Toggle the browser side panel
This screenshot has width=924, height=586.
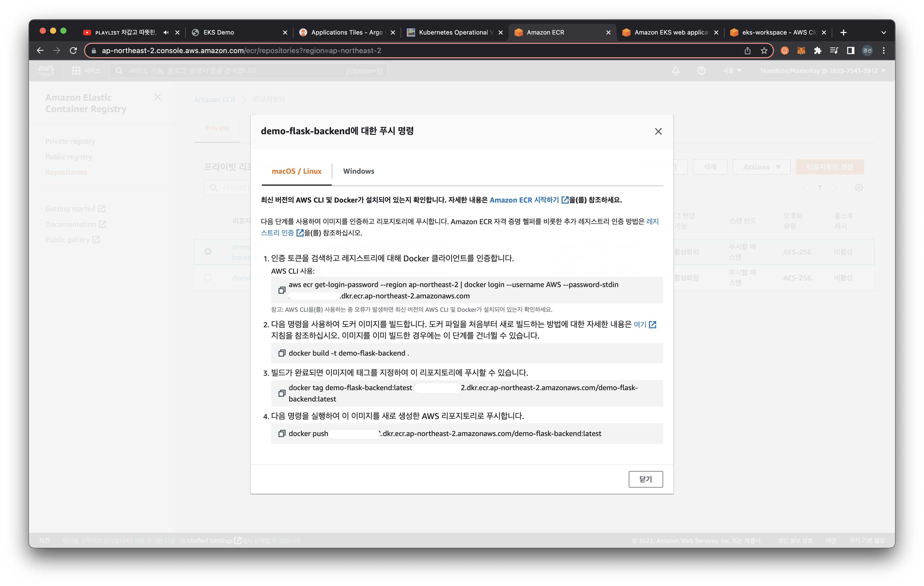[x=850, y=51]
